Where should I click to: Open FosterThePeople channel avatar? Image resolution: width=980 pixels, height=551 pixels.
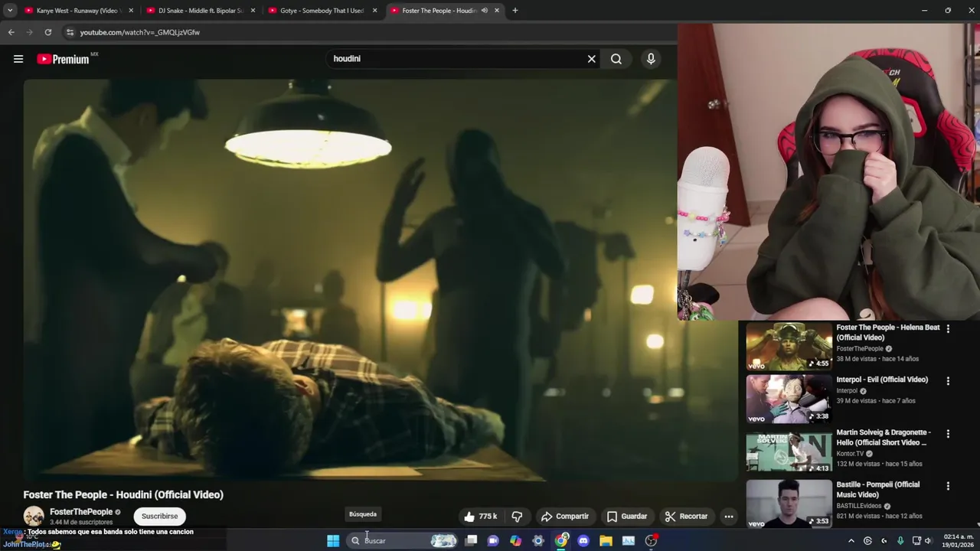[x=34, y=517]
